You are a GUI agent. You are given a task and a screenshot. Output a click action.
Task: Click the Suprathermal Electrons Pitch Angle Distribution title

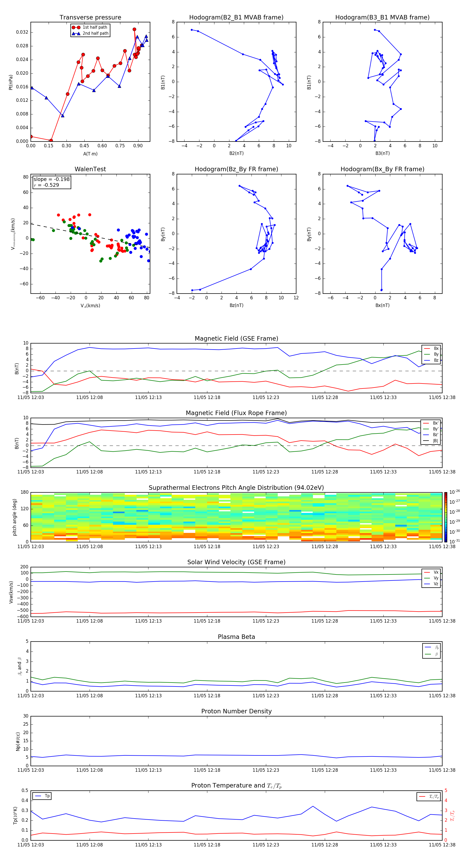[236, 488]
